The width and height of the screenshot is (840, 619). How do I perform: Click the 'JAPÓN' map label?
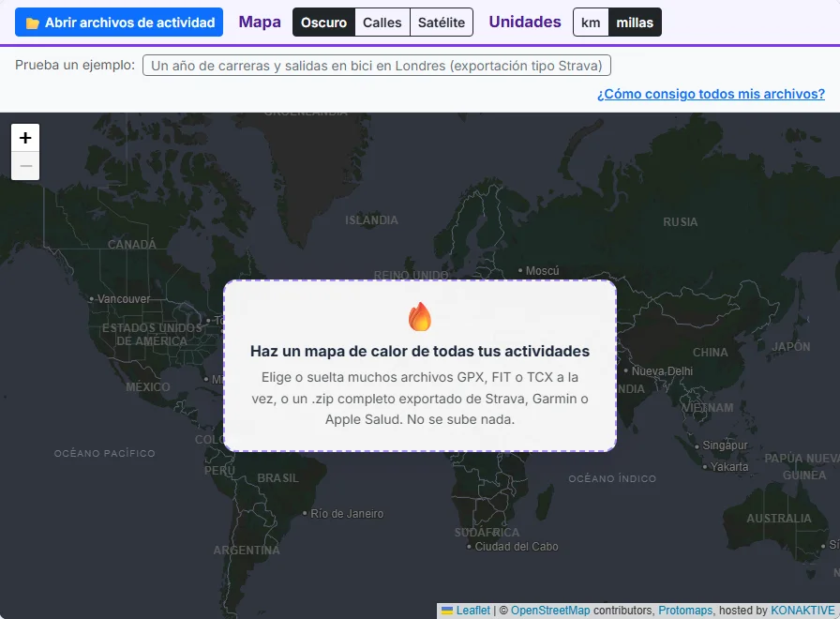(x=791, y=347)
